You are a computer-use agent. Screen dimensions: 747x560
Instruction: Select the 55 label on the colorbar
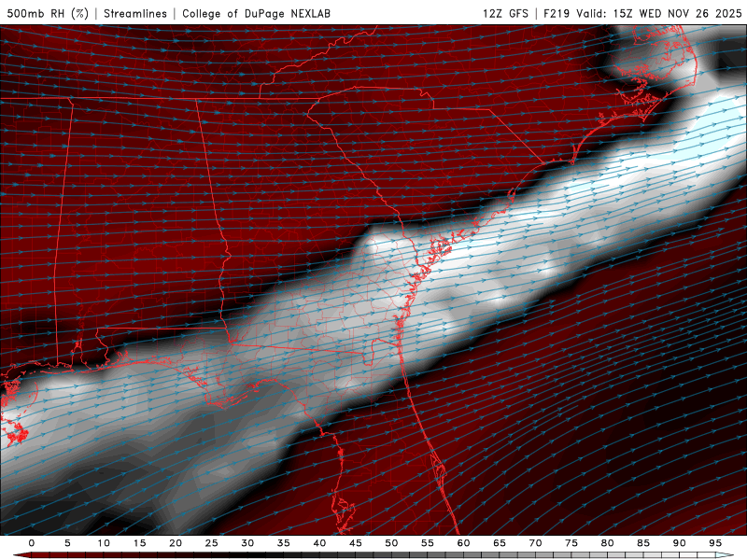pos(428,543)
